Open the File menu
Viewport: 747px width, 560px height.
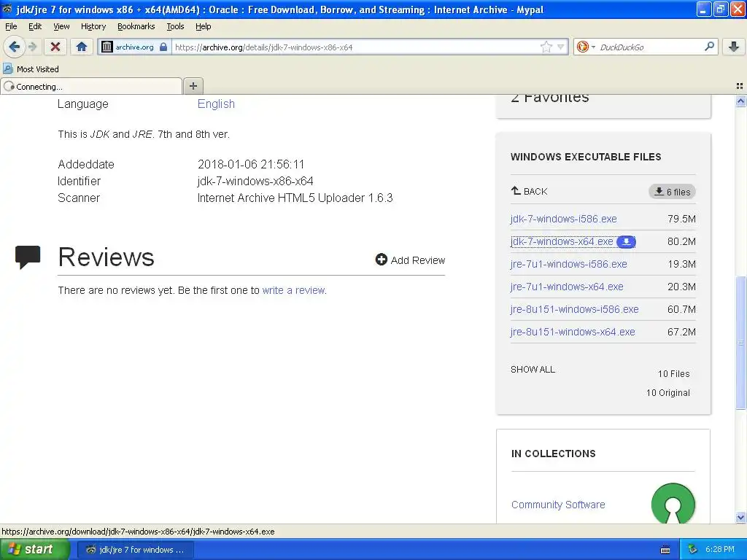tap(11, 26)
